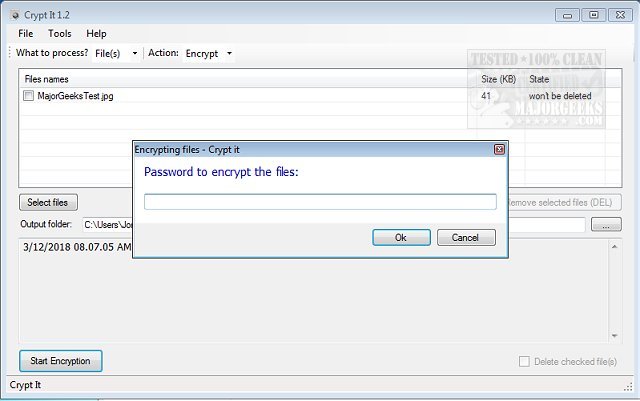The width and height of the screenshot is (640, 401).
Task: Browse output folder with ... button
Action: pos(606,225)
